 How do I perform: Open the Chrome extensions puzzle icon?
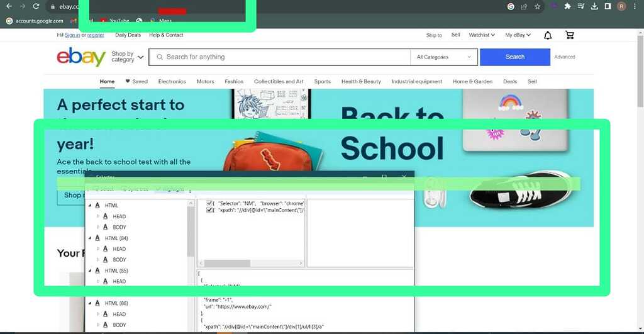567,6
